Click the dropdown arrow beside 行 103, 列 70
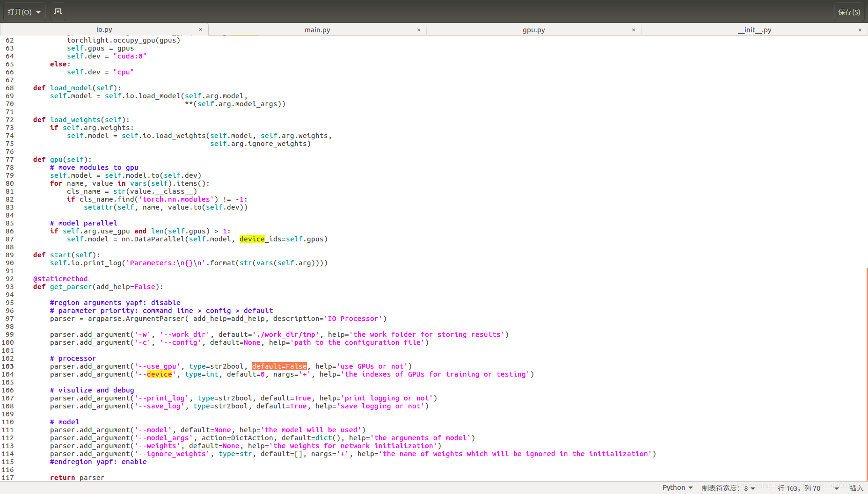Viewport: 868px width, 494px height. (838, 488)
